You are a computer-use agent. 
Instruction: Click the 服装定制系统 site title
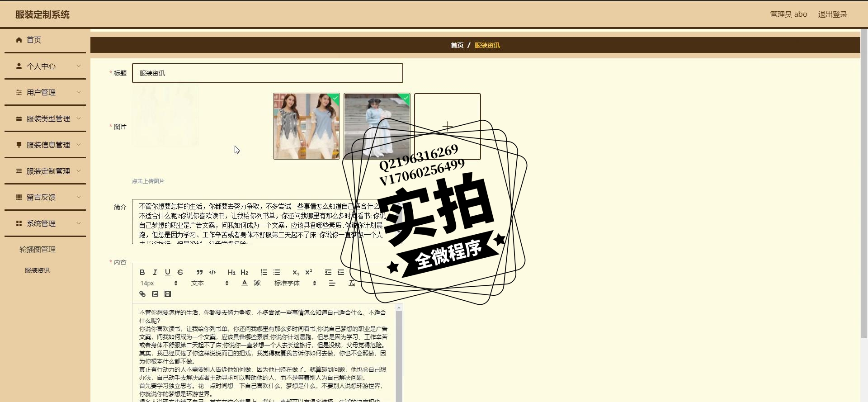pyautogui.click(x=42, y=14)
